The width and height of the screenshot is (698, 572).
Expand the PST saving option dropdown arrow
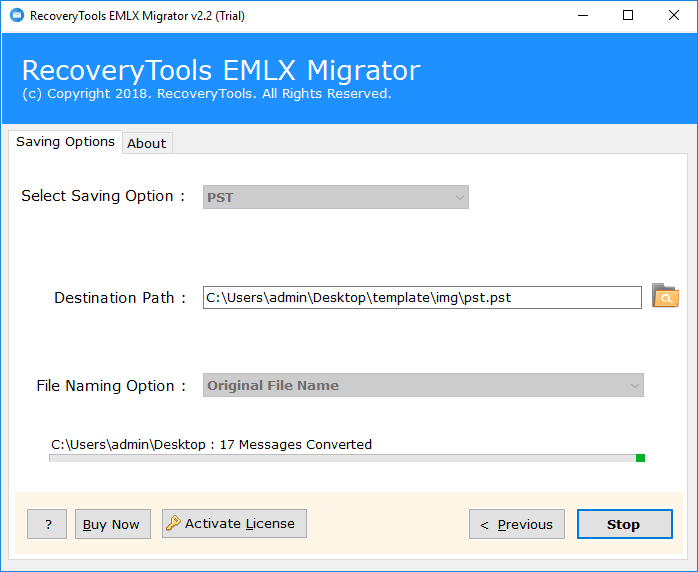tap(459, 197)
